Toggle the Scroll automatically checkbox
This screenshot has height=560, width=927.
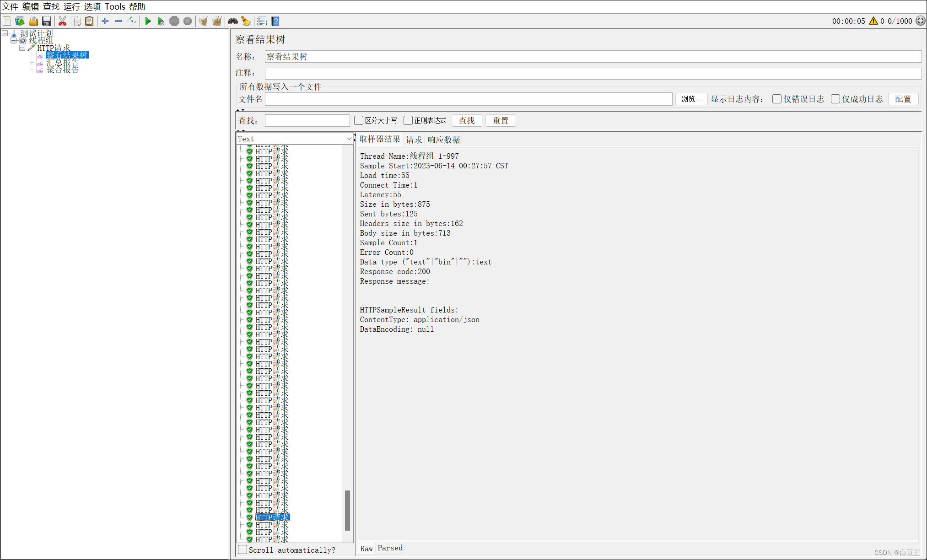pyautogui.click(x=243, y=549)
